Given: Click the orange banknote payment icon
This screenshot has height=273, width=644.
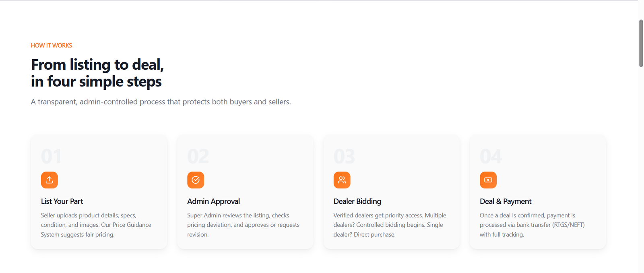Looking at the screenshot, I should 488,180.
